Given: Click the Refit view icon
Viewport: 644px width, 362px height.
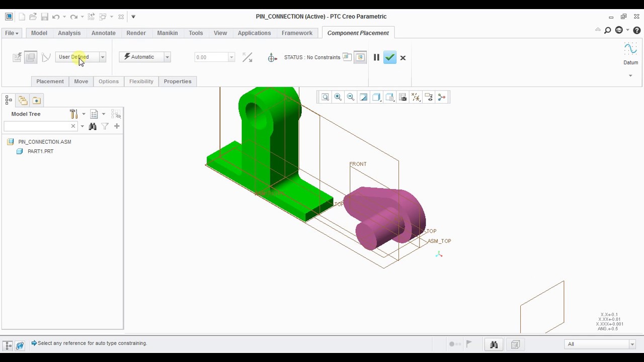Looking at the screenshot, I should tap(325, 98).
